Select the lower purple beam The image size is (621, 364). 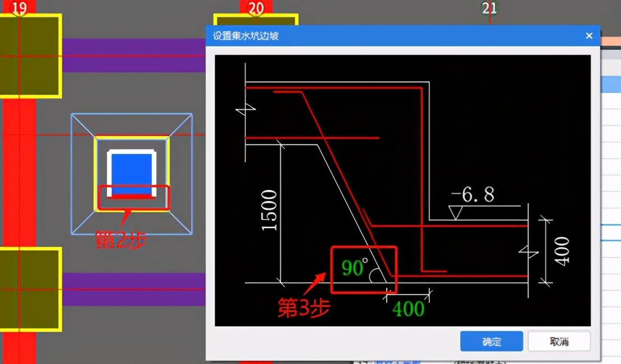[x=133, y=289]
